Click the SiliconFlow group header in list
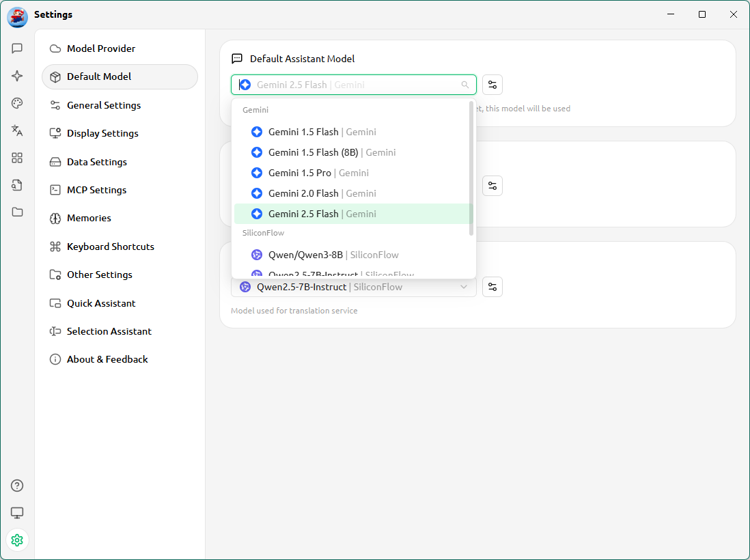Viewport: 750px width, 560px height. coord(263,233)
